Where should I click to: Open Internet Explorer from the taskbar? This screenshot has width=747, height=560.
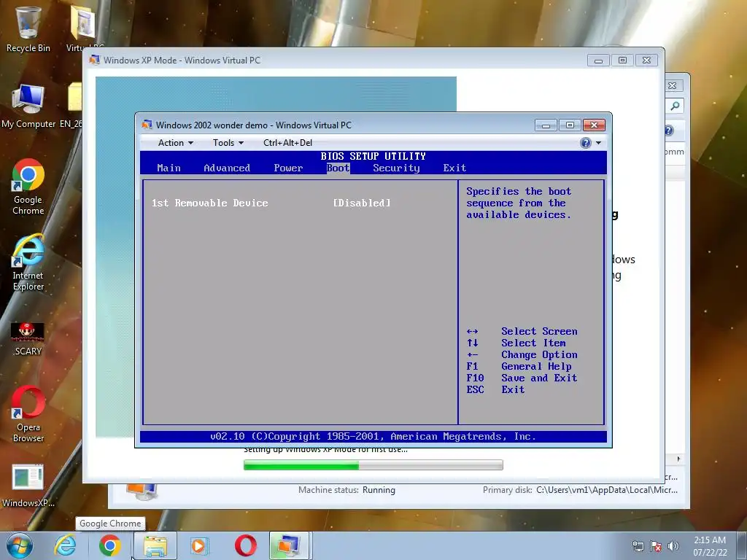pos(65,545)
